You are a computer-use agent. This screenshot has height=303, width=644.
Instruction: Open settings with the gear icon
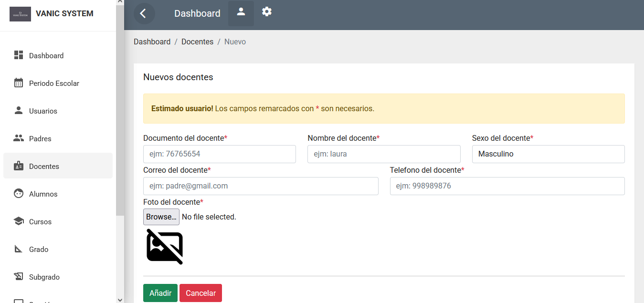pyautogui.click(x=267, y=12)
